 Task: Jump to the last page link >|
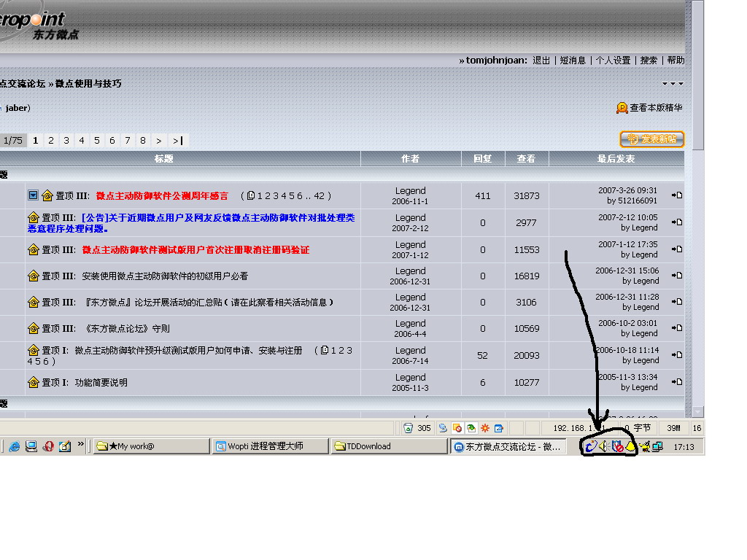click(x=178, y=141)
